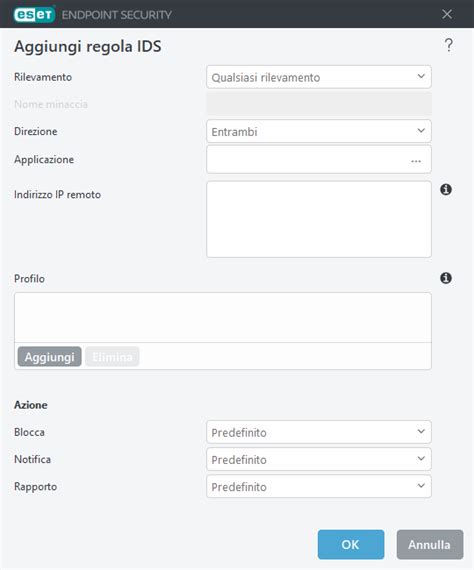Image resolution: width=474 pixels, height=570 pixels.
Task: Click the Annulla button
Action: click(x=430, y=545)
